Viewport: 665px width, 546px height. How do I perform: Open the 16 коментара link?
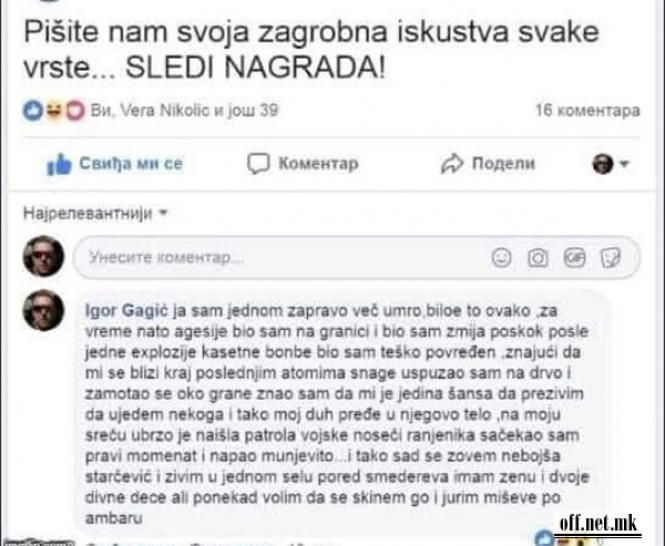coord(588,110)
